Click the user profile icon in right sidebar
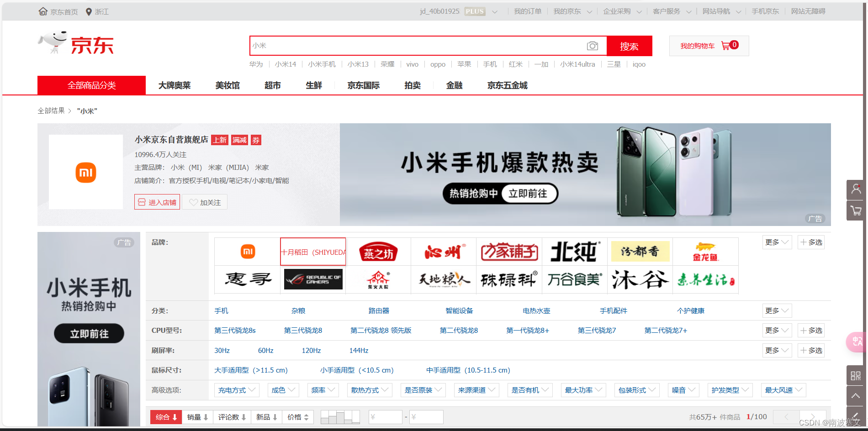Image resolution: width=868 pixels, height=431 pixels. click(x=856, y=189)
